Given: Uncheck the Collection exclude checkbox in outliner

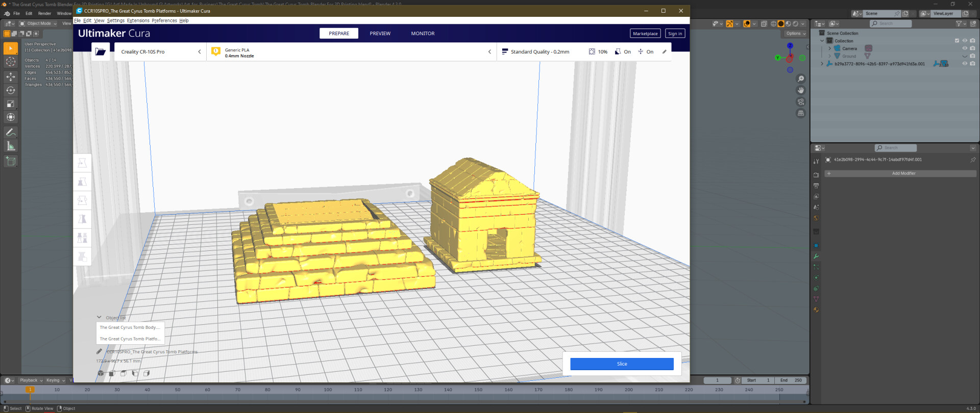Looking at the screenshot, I should pos(957,41).
